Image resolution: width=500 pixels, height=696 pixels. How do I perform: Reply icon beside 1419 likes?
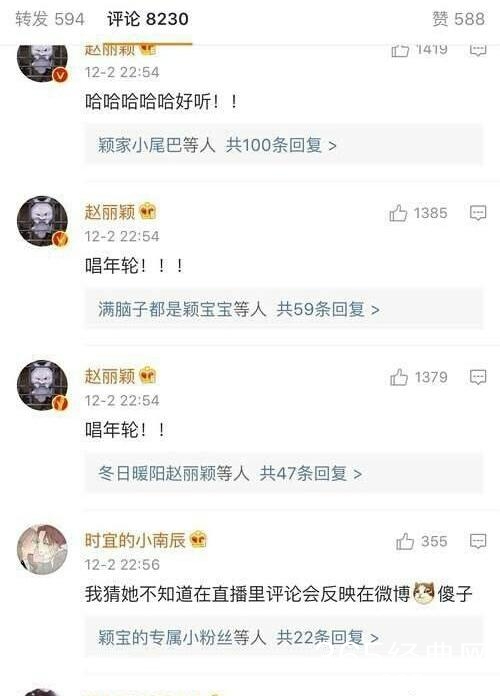coord(478,50)
